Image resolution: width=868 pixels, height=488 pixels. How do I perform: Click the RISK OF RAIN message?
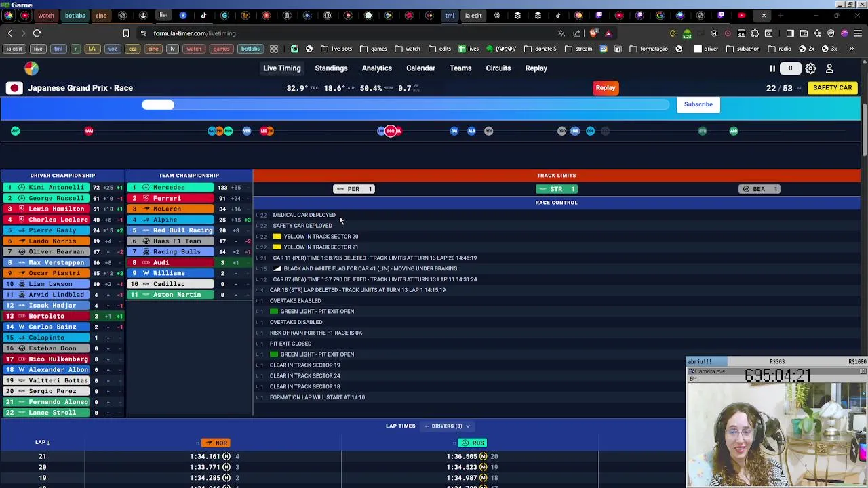pyautogui.click(x=316, y=333)
